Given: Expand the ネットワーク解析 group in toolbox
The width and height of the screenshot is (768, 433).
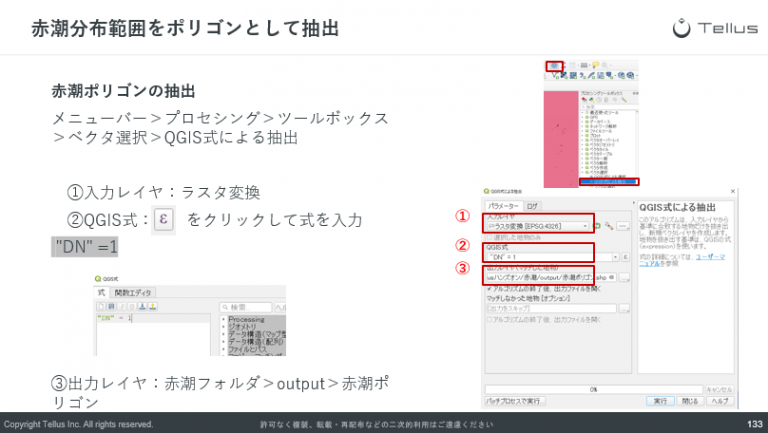Looking at the screenshot, I should pos(583,126).
